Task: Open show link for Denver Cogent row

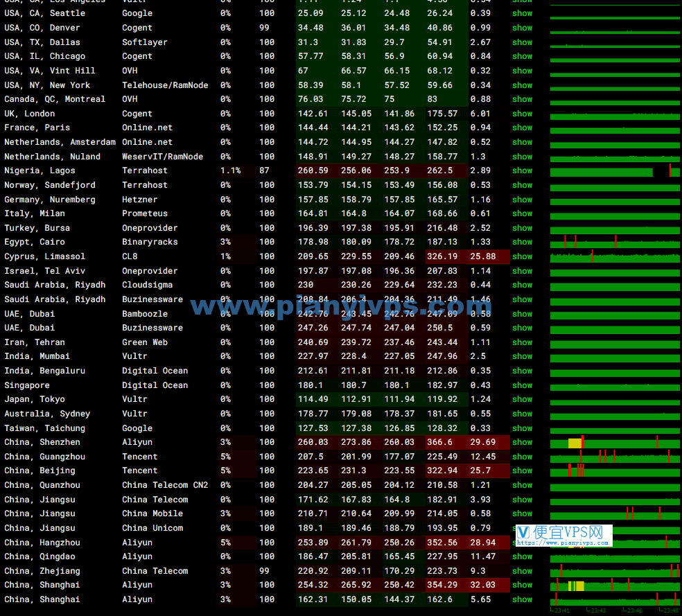Action: (522, 28)
